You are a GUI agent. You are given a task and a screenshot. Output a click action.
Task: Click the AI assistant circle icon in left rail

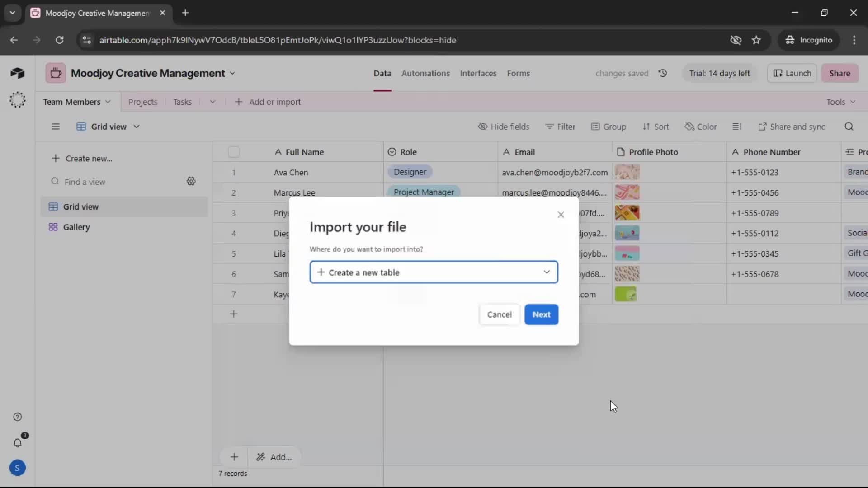pos(17,99)
